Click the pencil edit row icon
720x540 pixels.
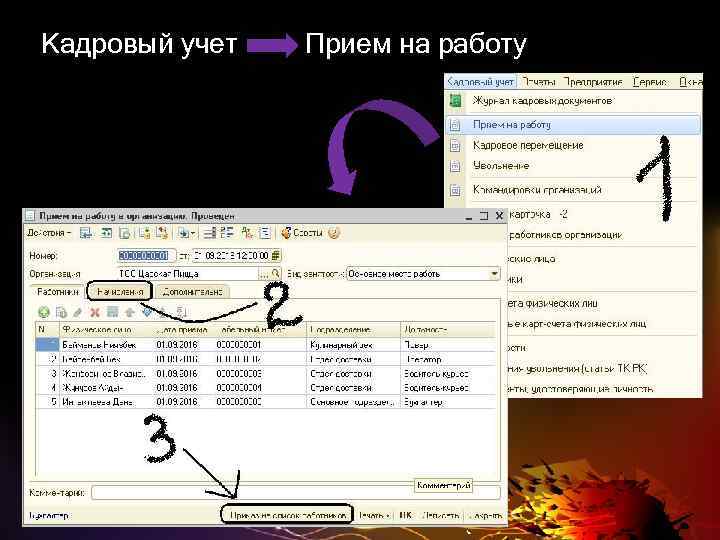[78, 313]
